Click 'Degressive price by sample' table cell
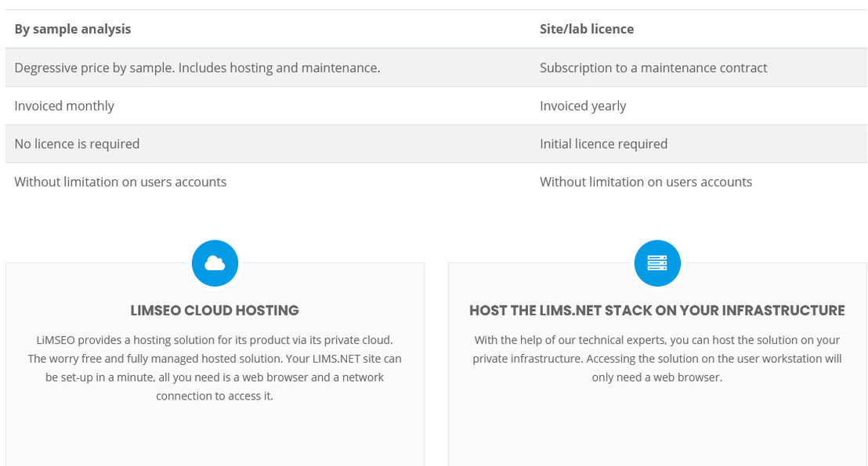Viewport: 868px width, 466px height. click(x=268, y=67)
